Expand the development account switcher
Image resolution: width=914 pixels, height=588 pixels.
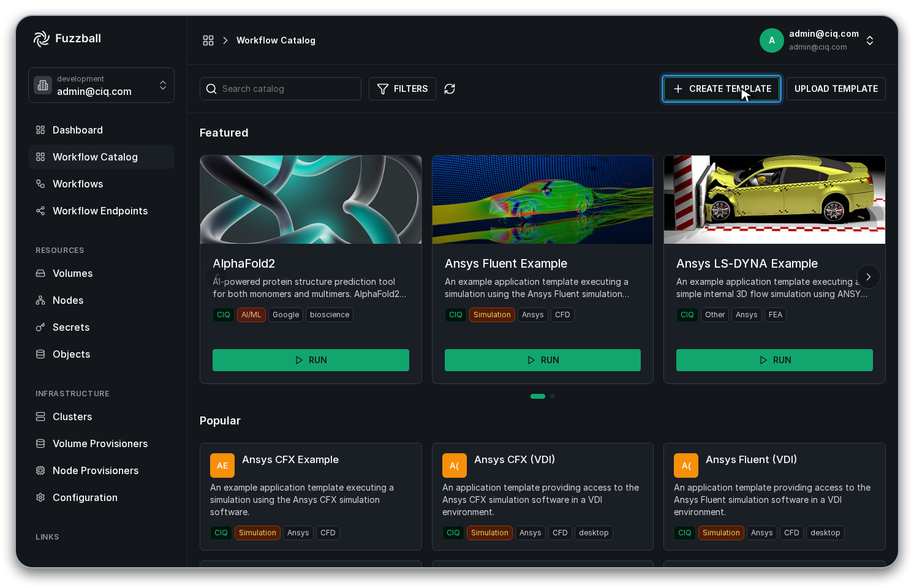[101, 85]
